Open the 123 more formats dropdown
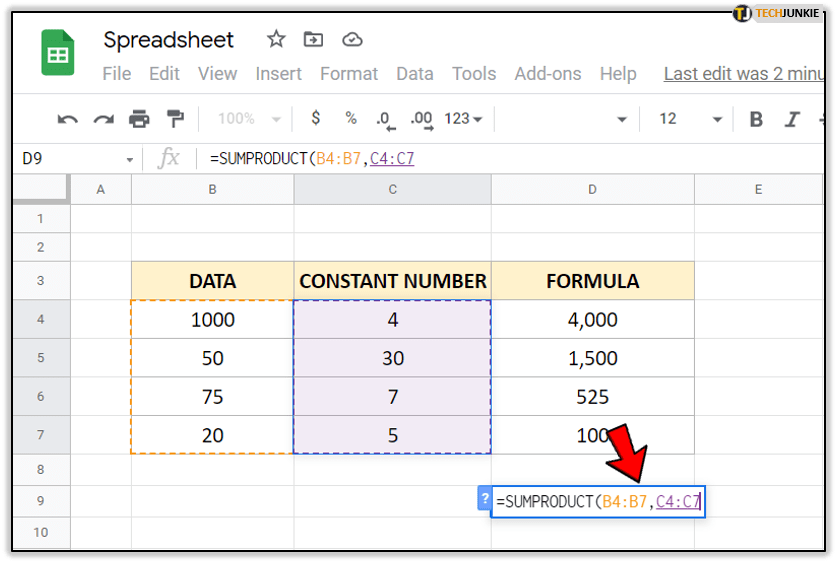837x563 pixels. pos(463,119)
